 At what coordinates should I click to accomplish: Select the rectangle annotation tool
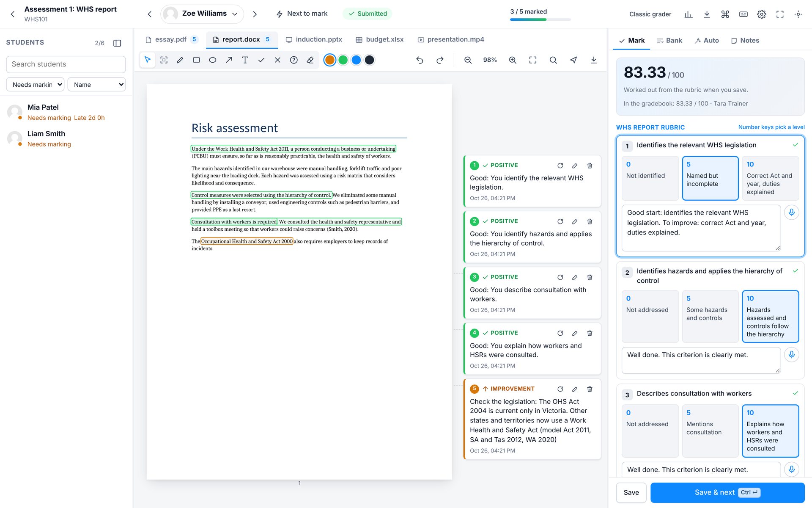click(196, 60)
